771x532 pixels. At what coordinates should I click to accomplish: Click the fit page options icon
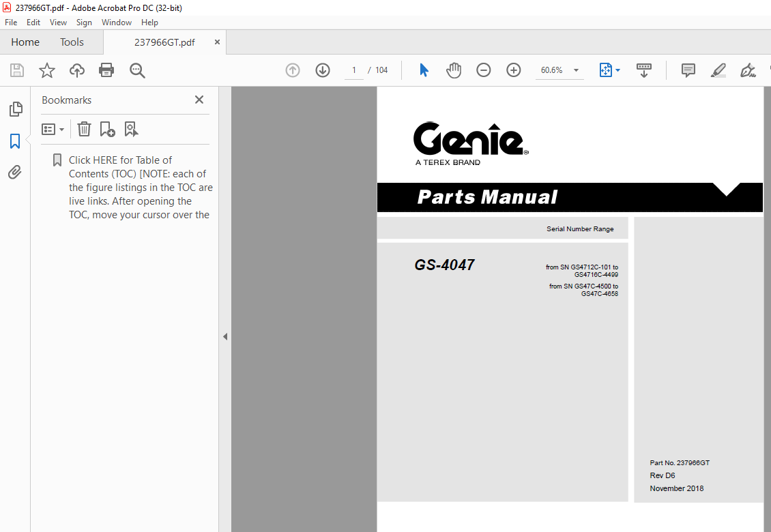point(605,70)
